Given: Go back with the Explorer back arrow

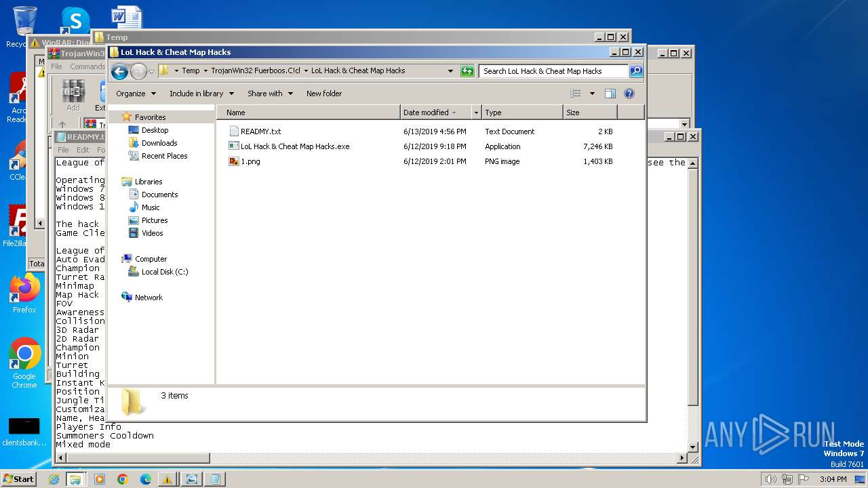Looking at the screenshot, I should click(119, 71).
